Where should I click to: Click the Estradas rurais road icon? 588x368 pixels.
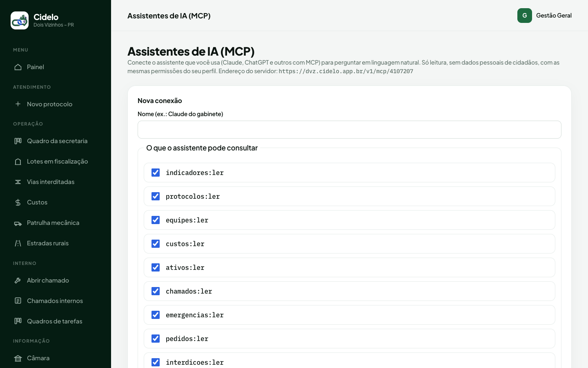[18, 243]
